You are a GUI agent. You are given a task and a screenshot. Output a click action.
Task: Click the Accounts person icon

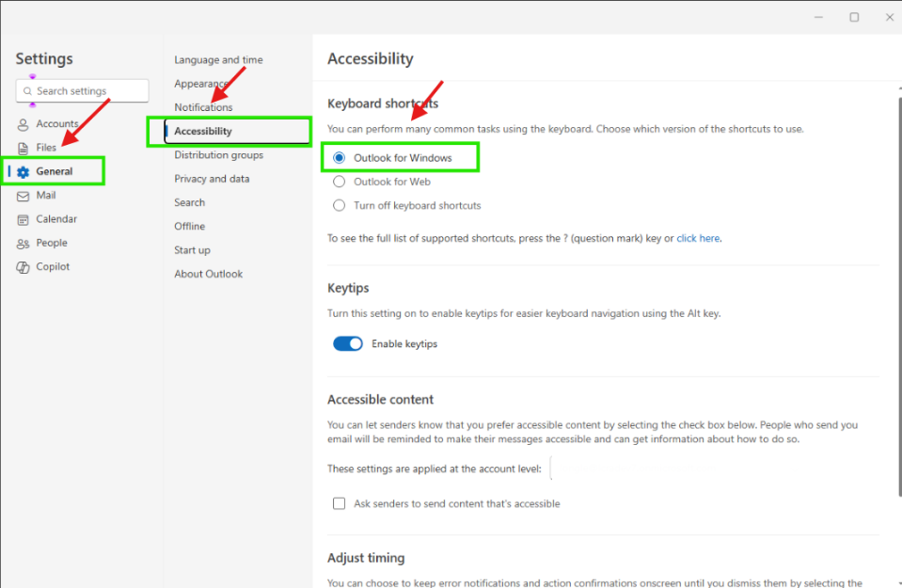(x=23, y=124)
